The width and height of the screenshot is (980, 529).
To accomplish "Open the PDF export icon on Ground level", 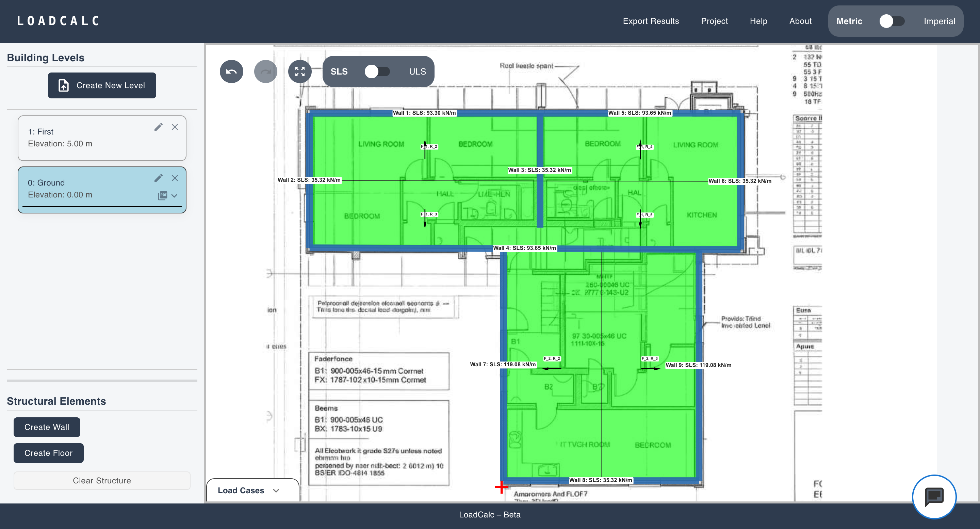I will tap(163, 195).
